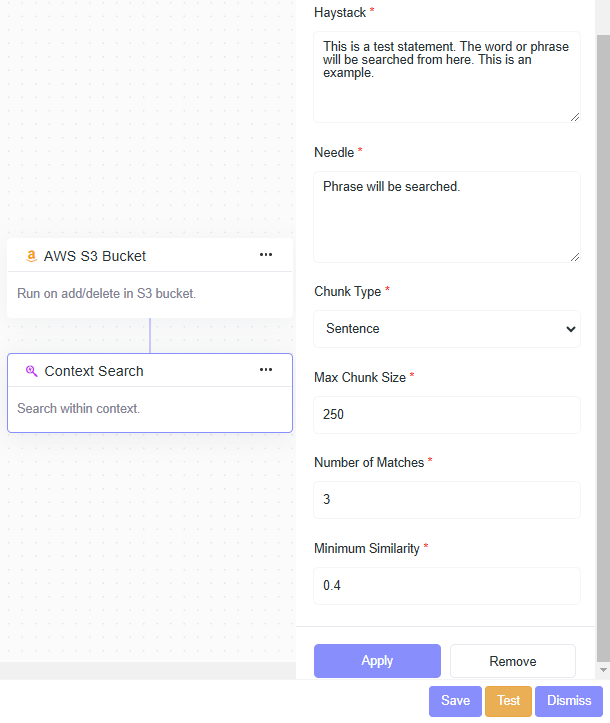
Task: Focus the Number of Matches field
Action: [447, 499]
